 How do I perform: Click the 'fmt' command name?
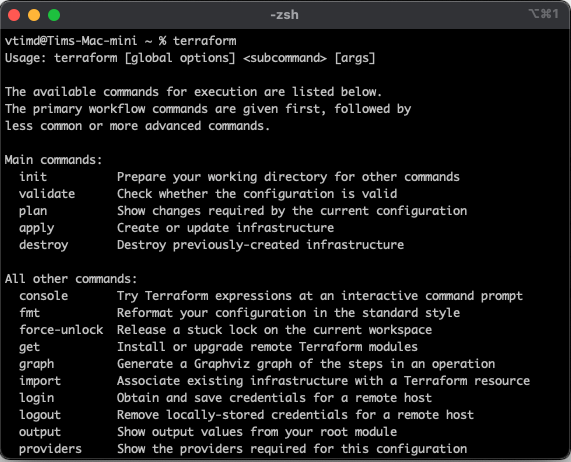point(29,313)
